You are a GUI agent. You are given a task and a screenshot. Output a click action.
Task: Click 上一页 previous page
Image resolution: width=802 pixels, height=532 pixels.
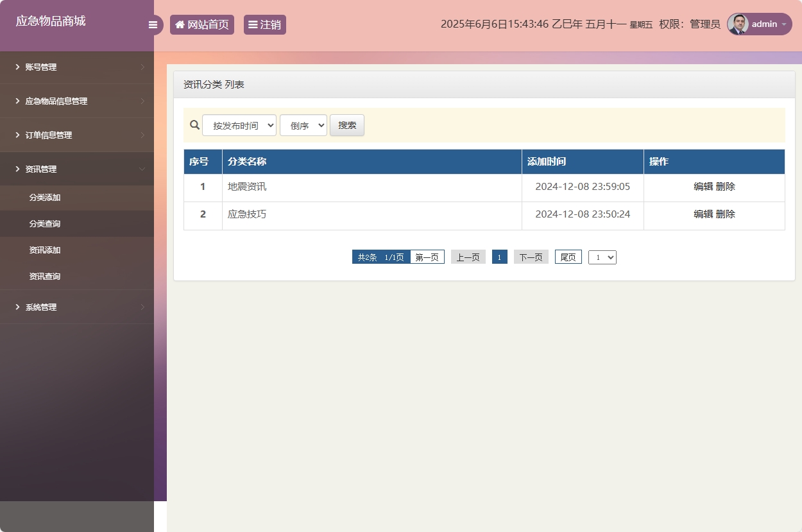pos(468,257)
